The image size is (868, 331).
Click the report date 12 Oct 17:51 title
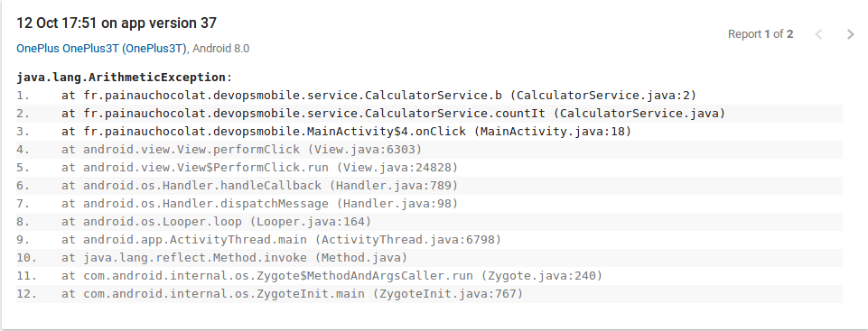(117, 23)
